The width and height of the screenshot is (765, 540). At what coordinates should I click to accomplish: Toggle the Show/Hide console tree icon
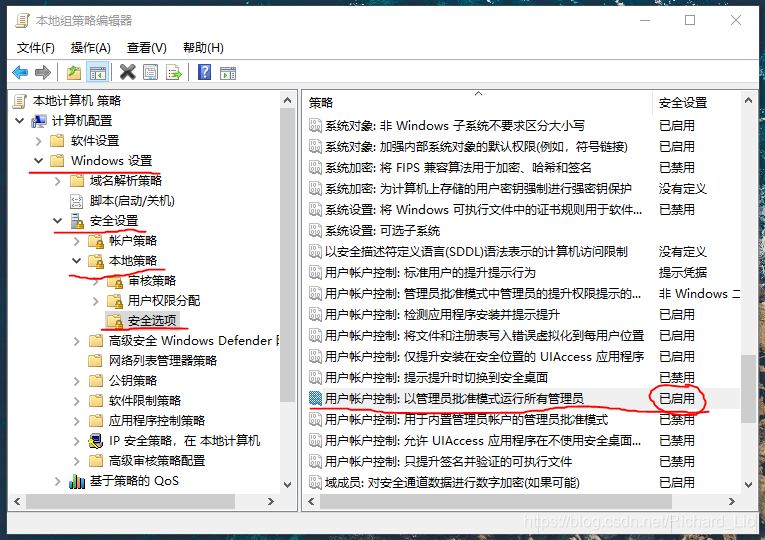pos(97,73)
